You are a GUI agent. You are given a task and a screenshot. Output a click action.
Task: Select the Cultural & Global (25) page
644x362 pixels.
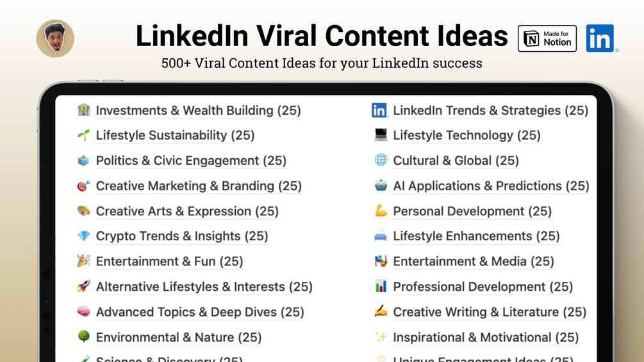(456, 160)
